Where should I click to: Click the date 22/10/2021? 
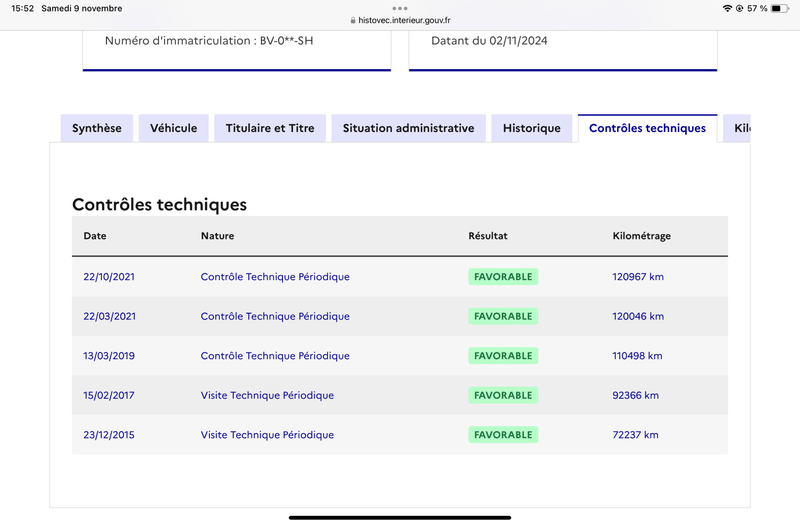[x=109, y=277]
